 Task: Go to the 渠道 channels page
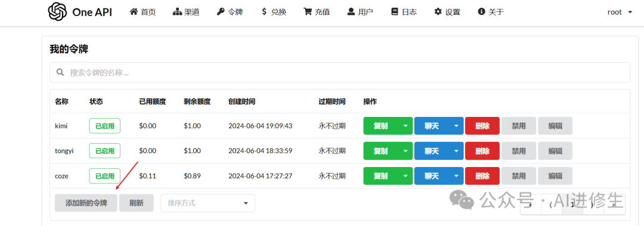[x=186, y=12]
